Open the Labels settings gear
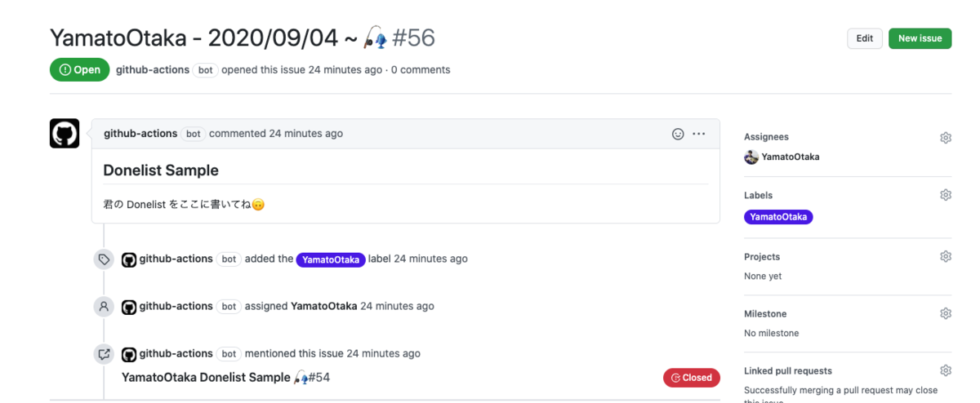The width and height of the screenshot is (980, 403). (945, 195)
